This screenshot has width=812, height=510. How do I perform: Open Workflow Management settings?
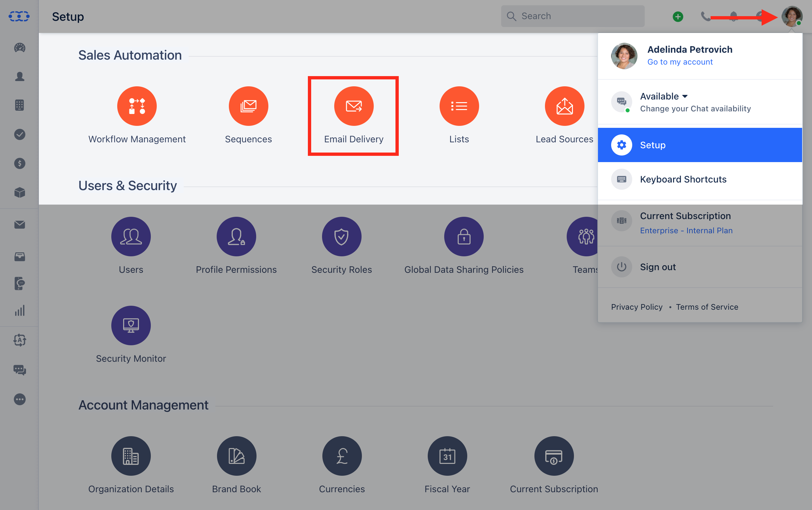tap(137, 106)
